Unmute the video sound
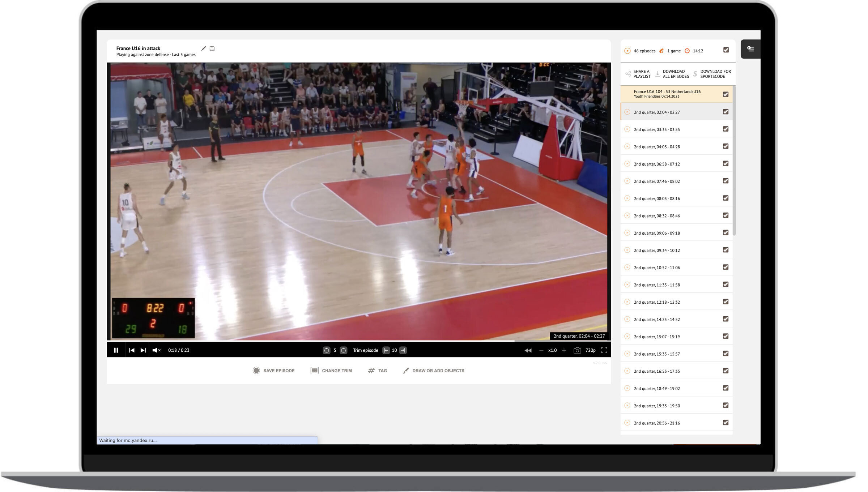This screenshot has height=492, width=868. [x=156, y=350]
